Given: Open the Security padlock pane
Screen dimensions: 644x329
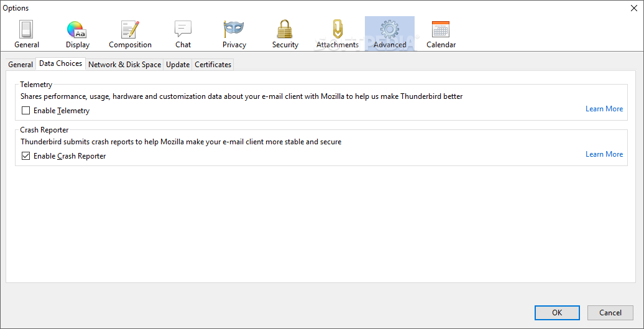Looking at the screenshot, I should click(285, 34).
